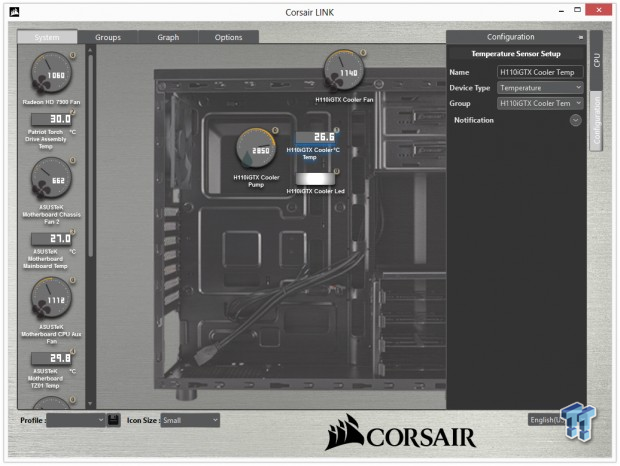Screen dimensions: 620x466
Task: Select the H110iGTX Cooler Led bar
Action: [x=315, y=179]
